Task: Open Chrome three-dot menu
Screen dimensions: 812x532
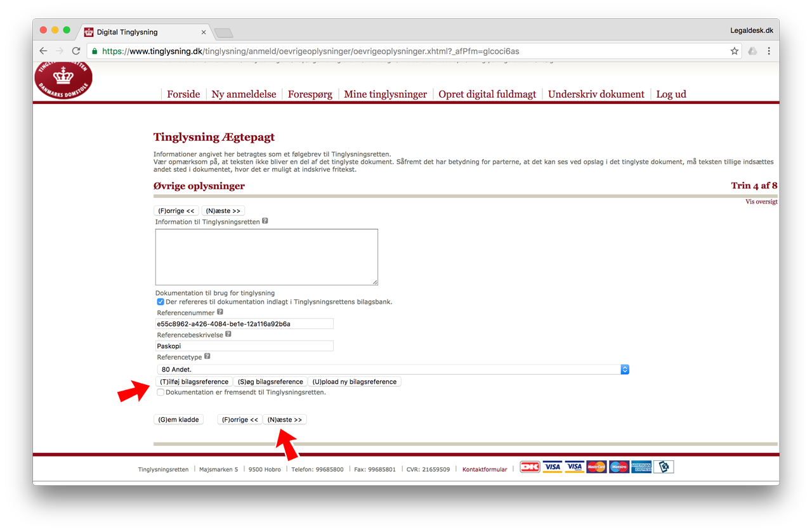Action: tap(769, 51)
